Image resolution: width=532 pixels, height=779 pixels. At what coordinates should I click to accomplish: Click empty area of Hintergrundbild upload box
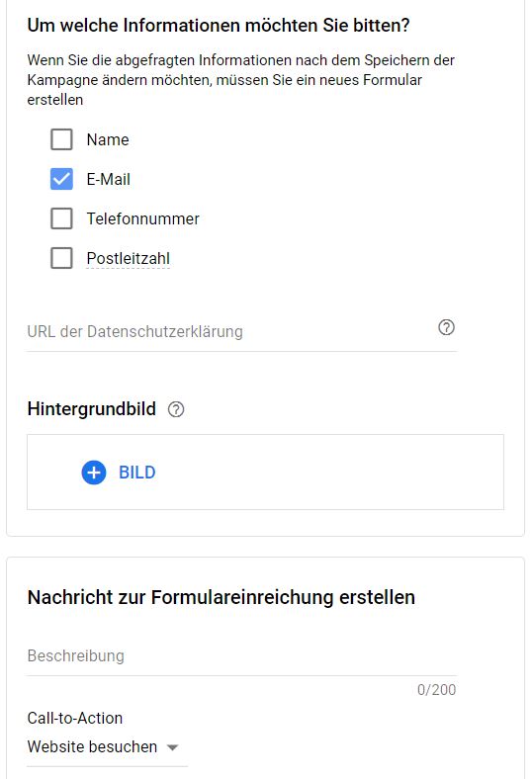[x=328, y=473]
